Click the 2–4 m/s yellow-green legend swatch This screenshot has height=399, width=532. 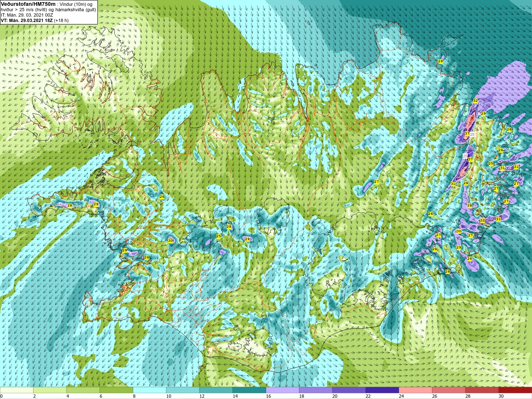click(x=50, y=390)
